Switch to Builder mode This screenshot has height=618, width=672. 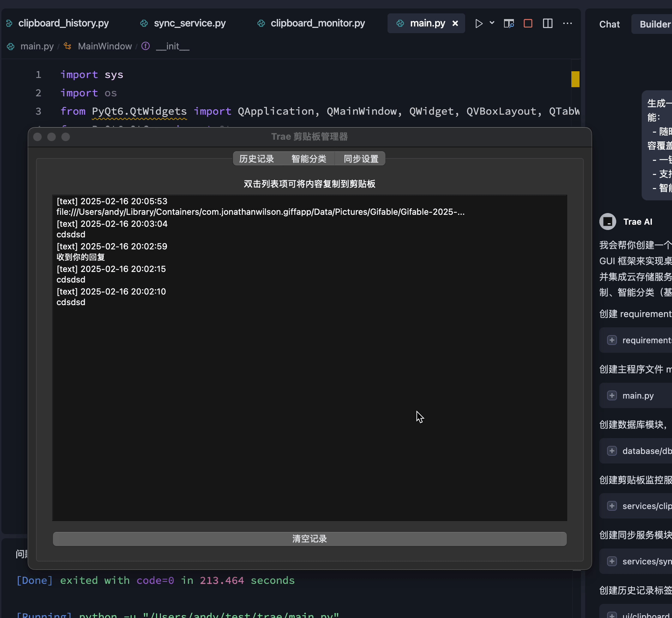656,24
